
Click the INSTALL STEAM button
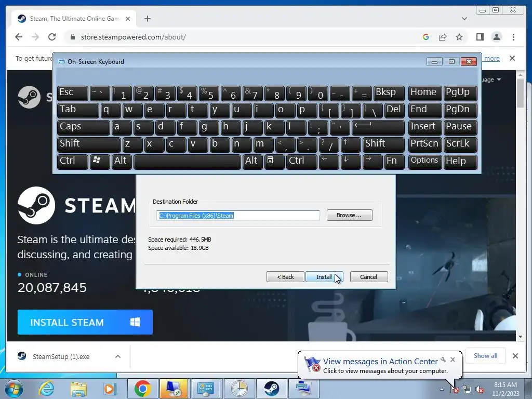pyautogui.click(x=85, y=322)
